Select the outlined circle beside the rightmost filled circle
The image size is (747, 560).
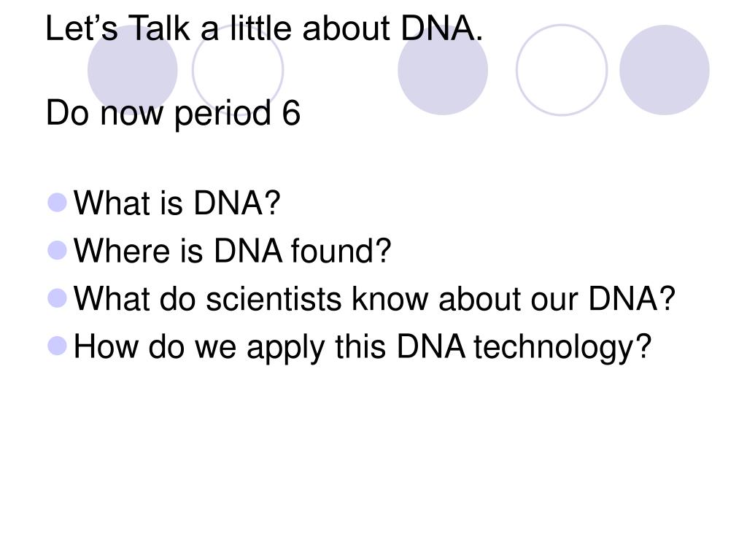tap(562, 70)
